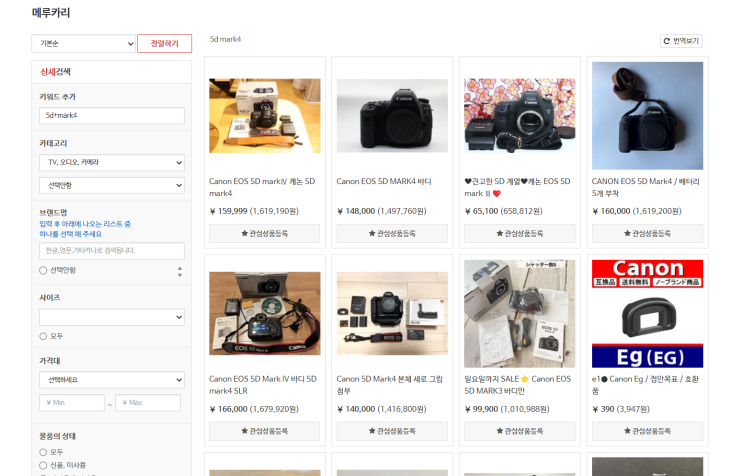Click price ¥ 65,100 (658,812원)
The image size is (743, 476).
pos(503,211)
